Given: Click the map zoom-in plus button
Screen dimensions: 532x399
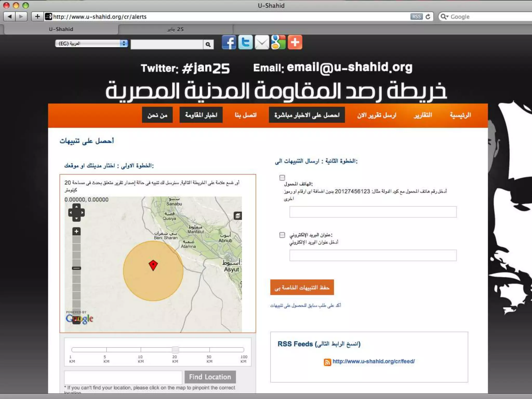Looking at the screenshot, I should point(76,231).
